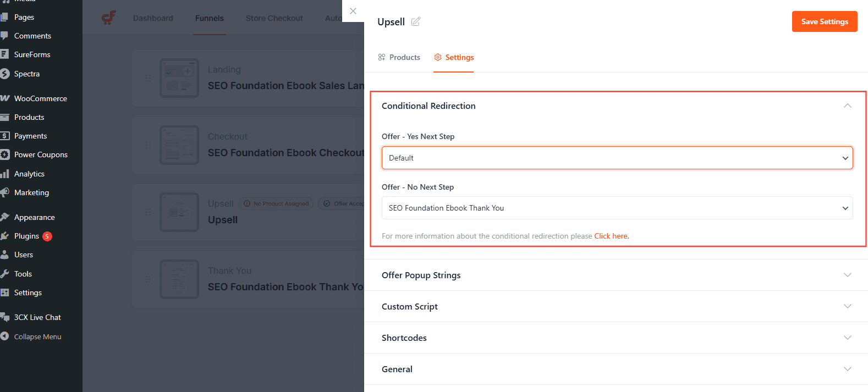The width and height of the screenshot is (868, 392).
Task: Click the Plugins plug icon
Action: (x=4, y=236)
